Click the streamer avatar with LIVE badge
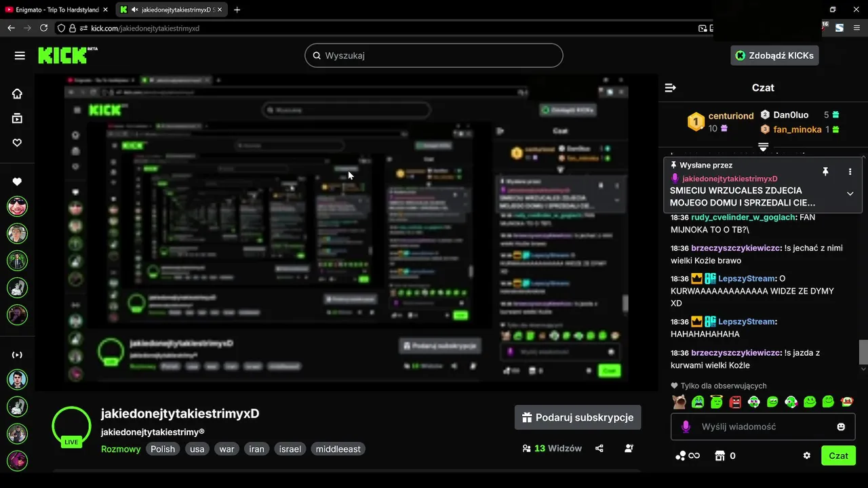Image resolution: width=868 pixels, height=488 pixels. click(71, 426)
